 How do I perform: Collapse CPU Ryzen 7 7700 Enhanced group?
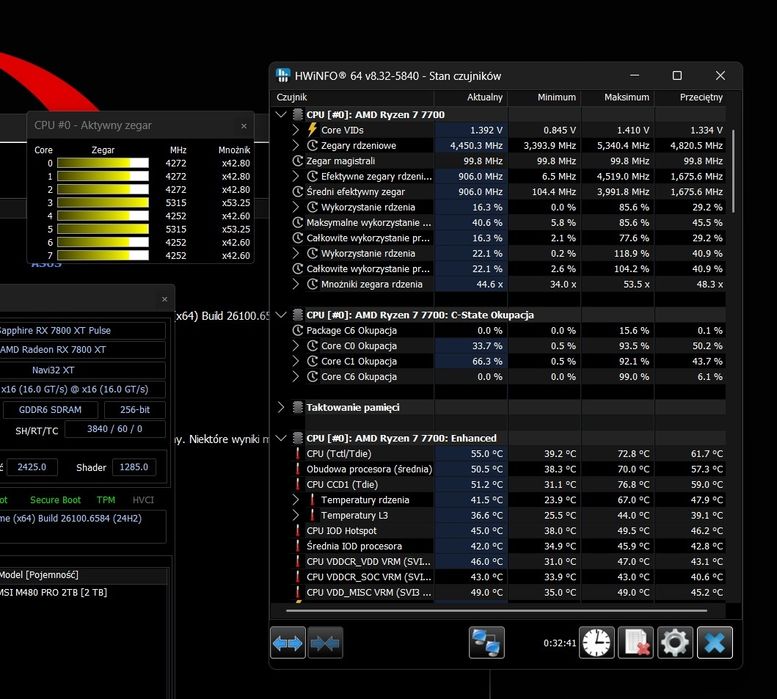281,438
